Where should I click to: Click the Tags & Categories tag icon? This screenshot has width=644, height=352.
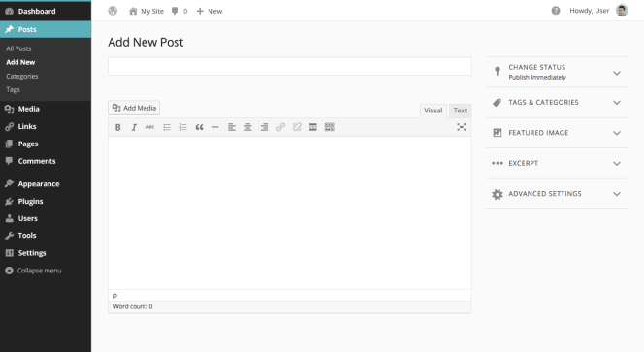tap(497, 102)
